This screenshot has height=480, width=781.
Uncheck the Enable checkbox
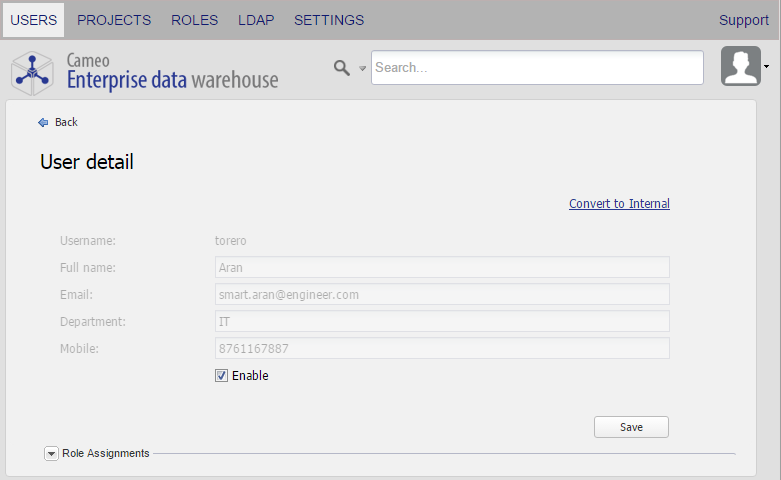pos(222,376)
